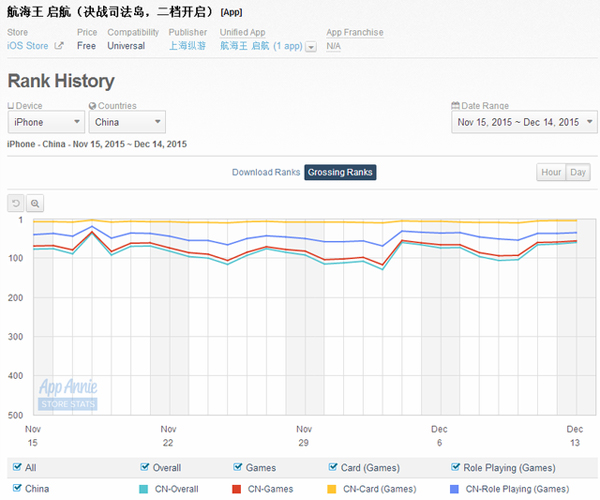Open publisher 上海纵游 link
This screenshot has height=500, width=600.
coord(188,46)
